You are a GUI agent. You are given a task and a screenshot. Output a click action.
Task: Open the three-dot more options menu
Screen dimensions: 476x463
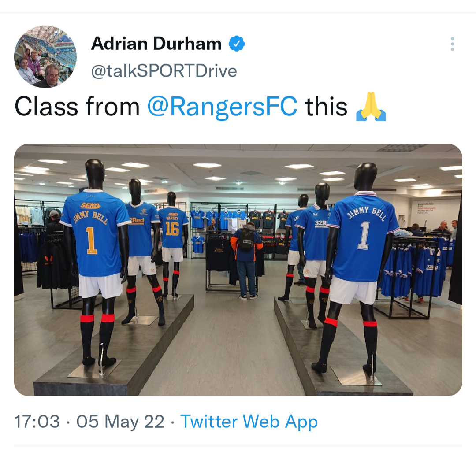(x=452, y=44)
